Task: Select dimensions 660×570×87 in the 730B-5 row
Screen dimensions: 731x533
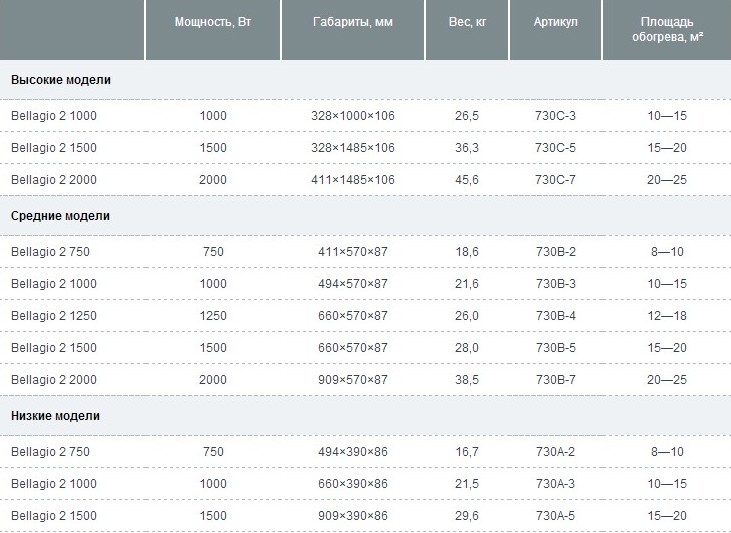Action: (353, 347)
